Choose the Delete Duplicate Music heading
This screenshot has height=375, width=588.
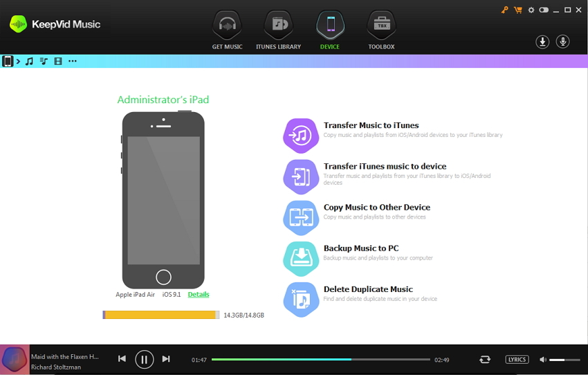coord(368,289)
